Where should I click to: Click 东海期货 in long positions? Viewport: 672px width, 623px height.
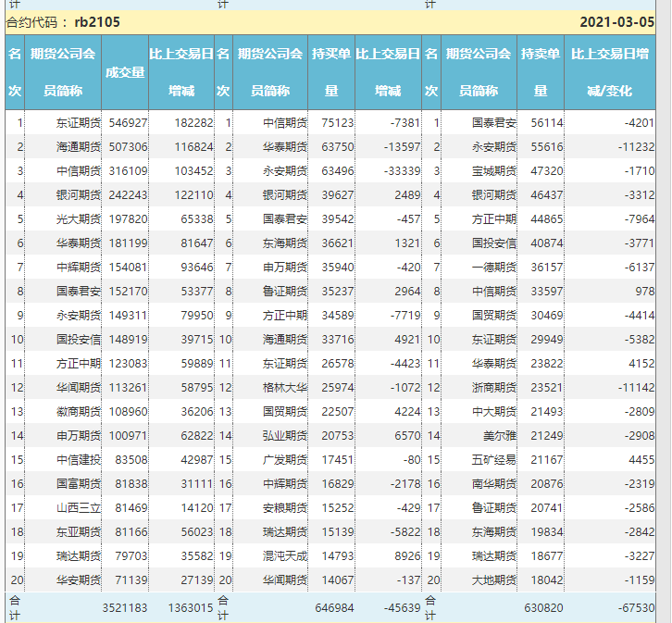coord(285,243)
